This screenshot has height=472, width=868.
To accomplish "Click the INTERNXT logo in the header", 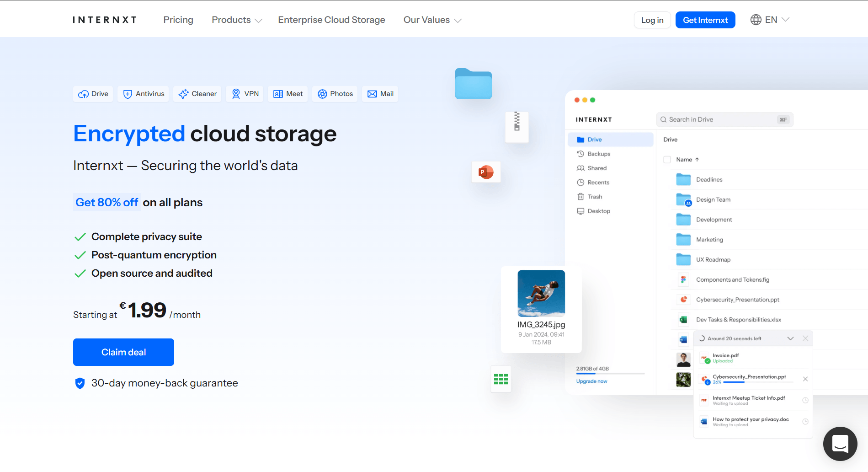I will point(105,20).
